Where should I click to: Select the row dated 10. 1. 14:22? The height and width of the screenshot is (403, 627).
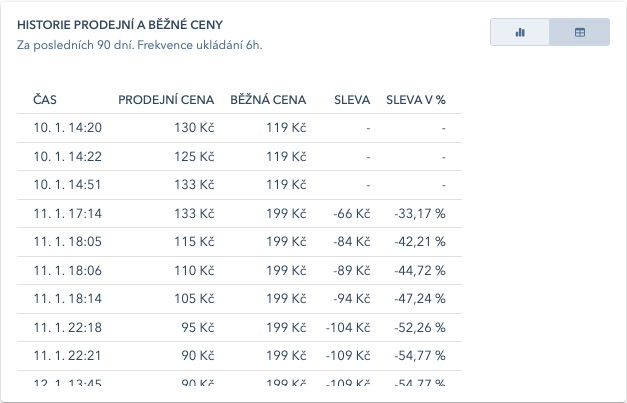click(239, 157)
